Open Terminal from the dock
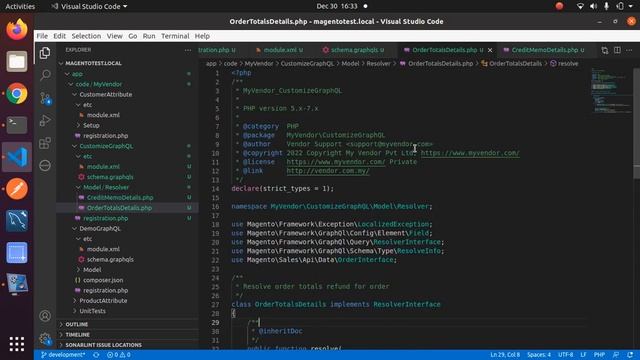This screenshot has width=640, height=360. [17, 125]
